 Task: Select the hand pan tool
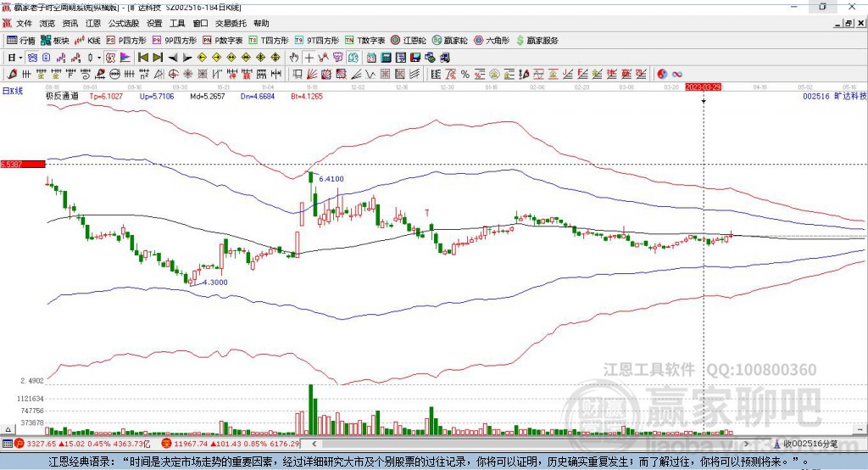(294, 58)
